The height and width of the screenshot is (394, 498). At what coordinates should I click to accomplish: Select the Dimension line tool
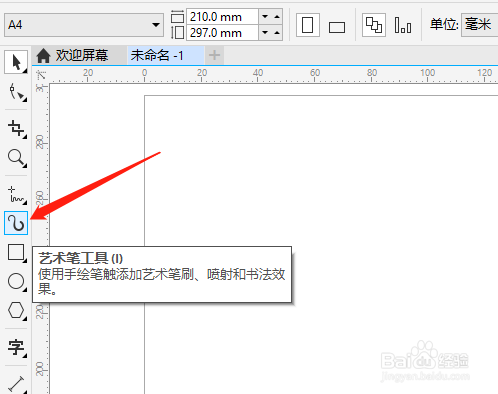click(16, 384)
